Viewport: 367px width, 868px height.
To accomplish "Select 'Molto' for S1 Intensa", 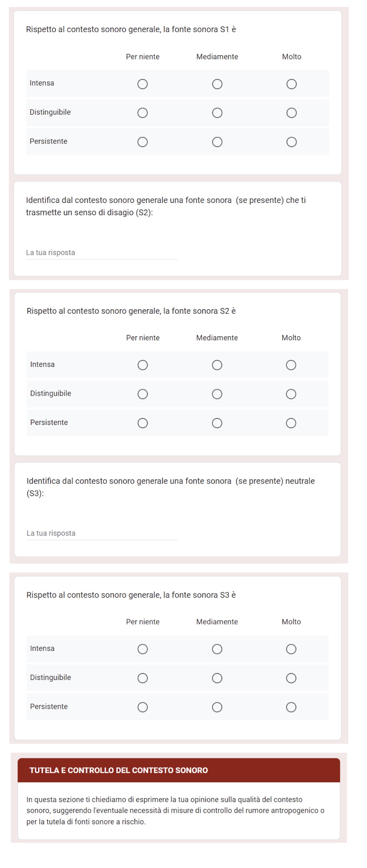I will tap(292, 84).
